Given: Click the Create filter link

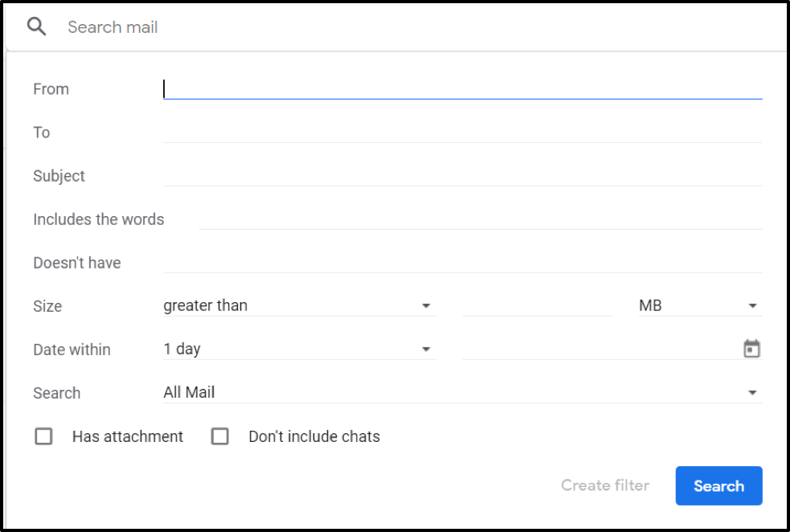Looking at the screenshot, I should (604, 485).
